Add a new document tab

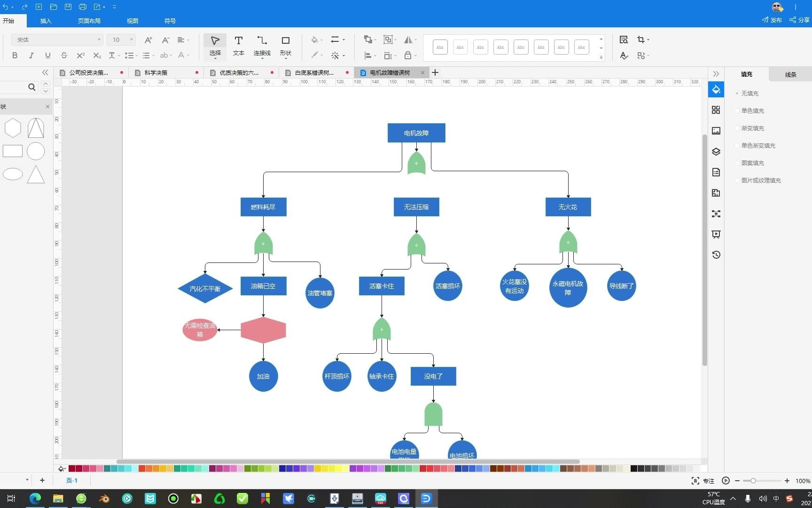click(435, 72)
